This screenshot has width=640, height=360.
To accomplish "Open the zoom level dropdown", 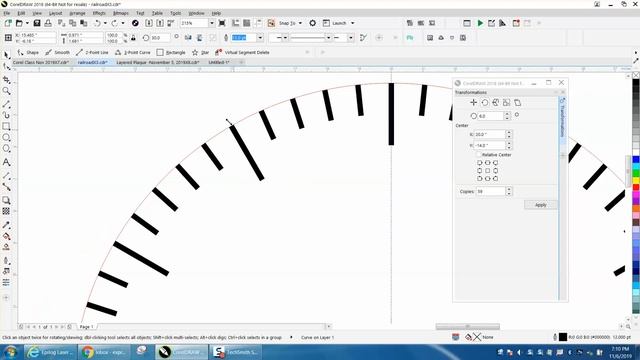I will [211, 23].
